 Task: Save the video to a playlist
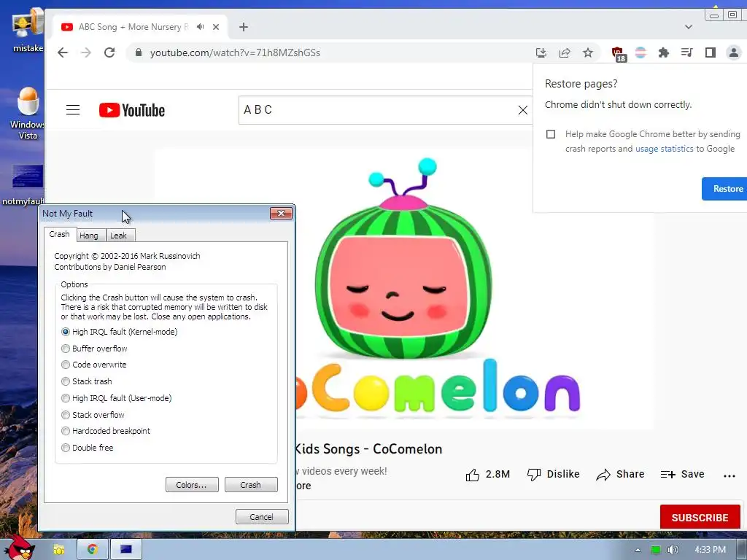point(682,474)
